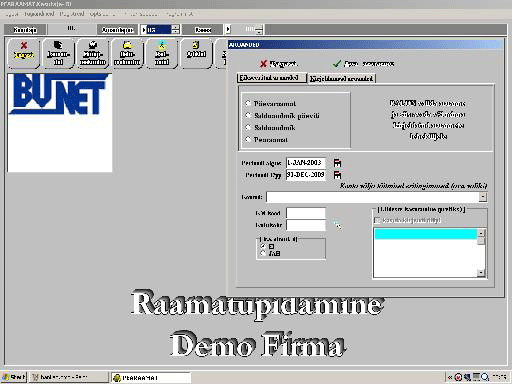Viewport: 516px width, 389px height.
Task: Switch to the second dialog tab
Action: point(341,78)
